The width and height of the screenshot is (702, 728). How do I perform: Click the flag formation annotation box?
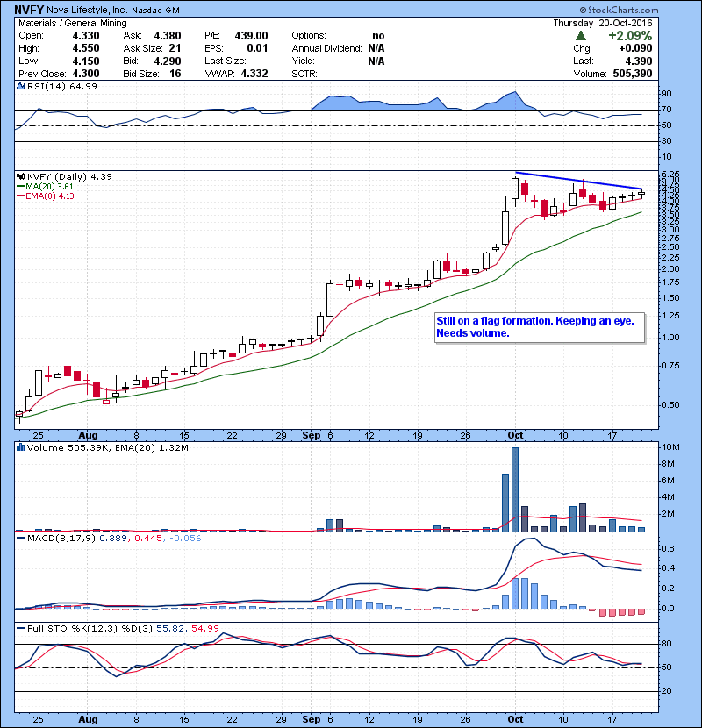[x=540, y=327]
